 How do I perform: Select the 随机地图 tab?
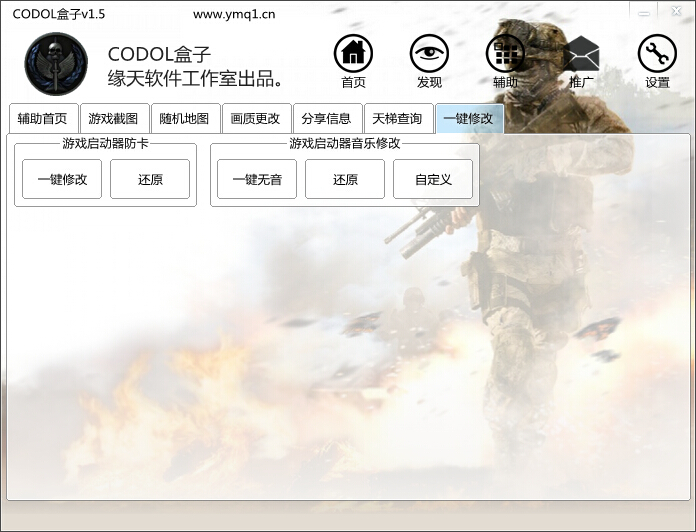[184, 119]
